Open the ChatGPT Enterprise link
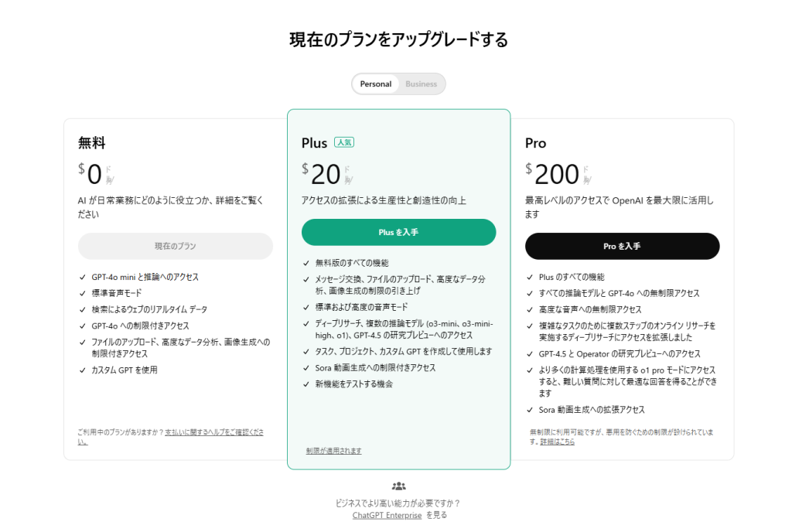This screenshot has width=792, height=532. coord(387,515)
